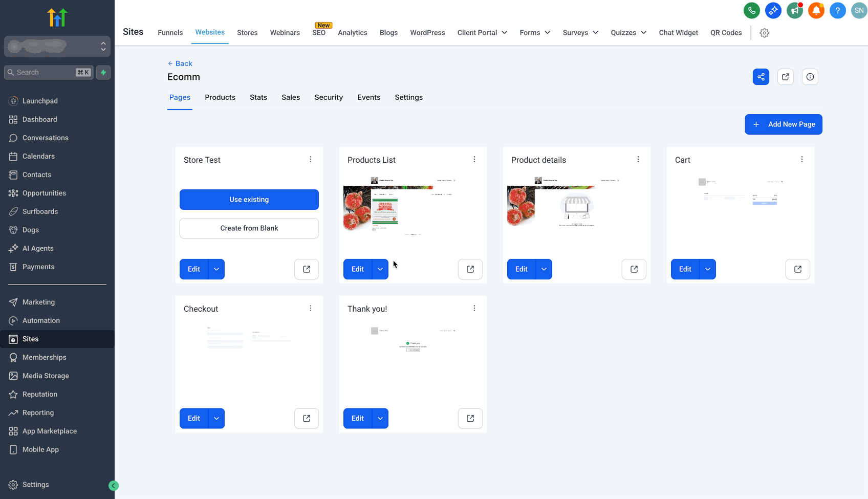Open the blue help question mark icon

[x=837, y=10]
